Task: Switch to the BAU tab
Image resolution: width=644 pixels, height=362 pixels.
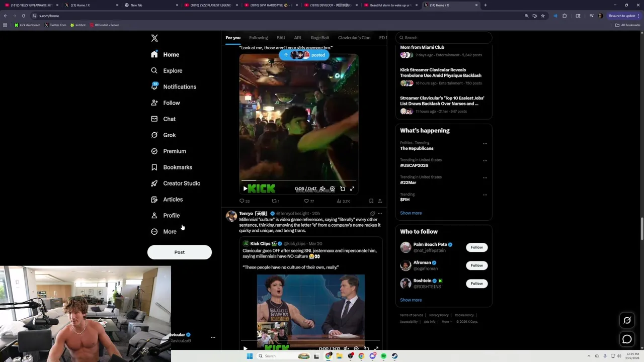Action: click(281, 38)
